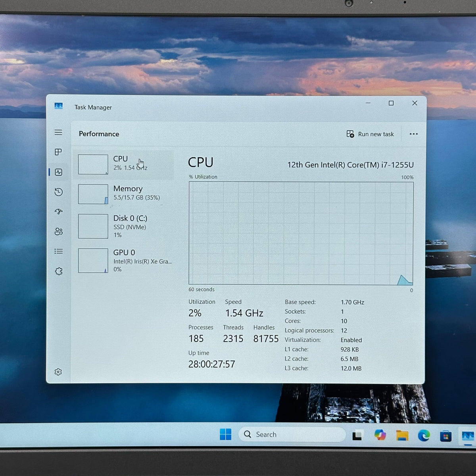Open Task Manager settings gear

[x=58, y=372]
